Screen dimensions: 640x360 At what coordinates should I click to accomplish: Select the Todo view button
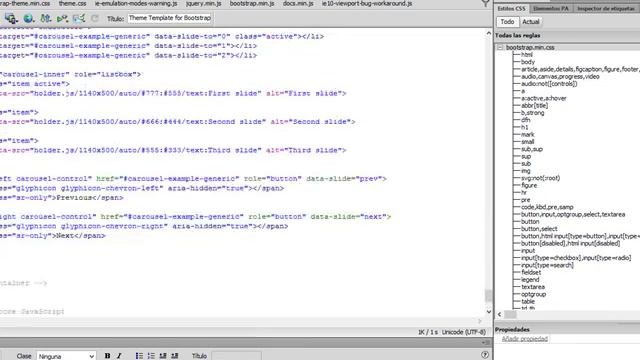[507, 22]
